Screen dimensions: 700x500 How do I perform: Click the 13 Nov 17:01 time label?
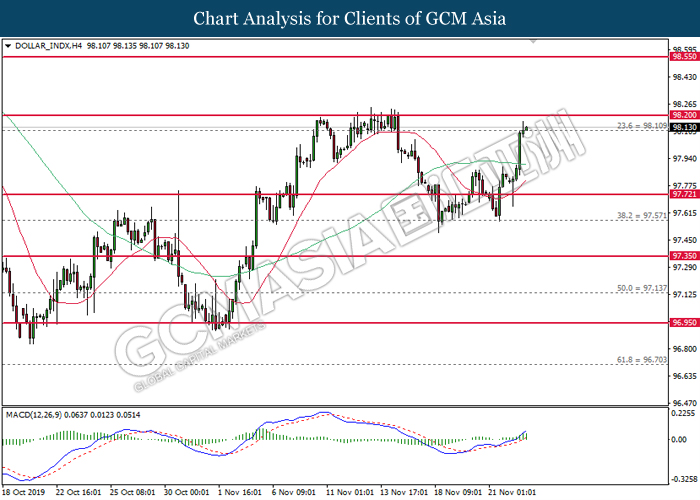click(x=404, y=492)
